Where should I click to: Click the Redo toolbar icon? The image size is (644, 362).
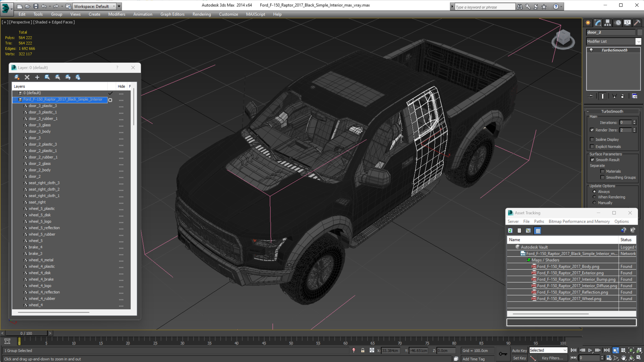(56, 6)
